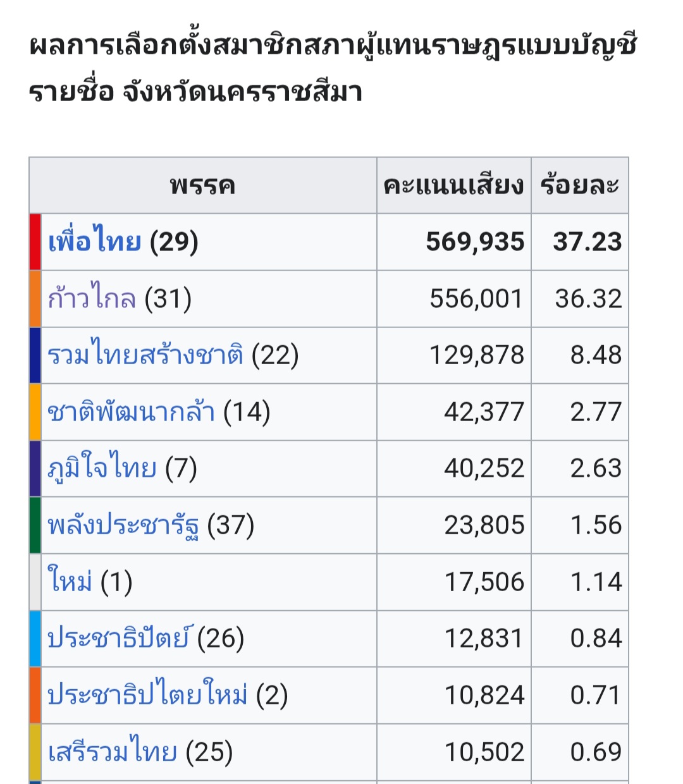Go to the ชาติพัฒนากล้า party page

coord(131,412)
